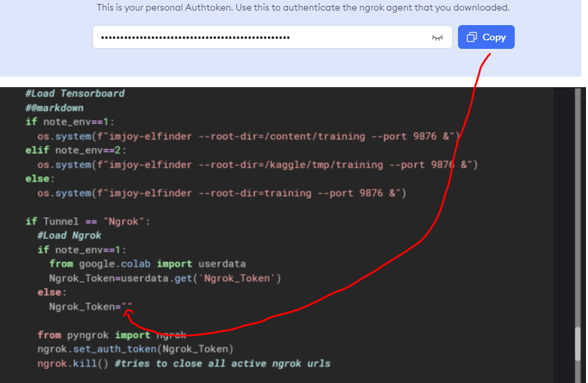Image resolution: width=588 pixels, height=383 pixels.
Task: Click 'from pyngrok import ngrok' line
Action: tap(112, 335)
